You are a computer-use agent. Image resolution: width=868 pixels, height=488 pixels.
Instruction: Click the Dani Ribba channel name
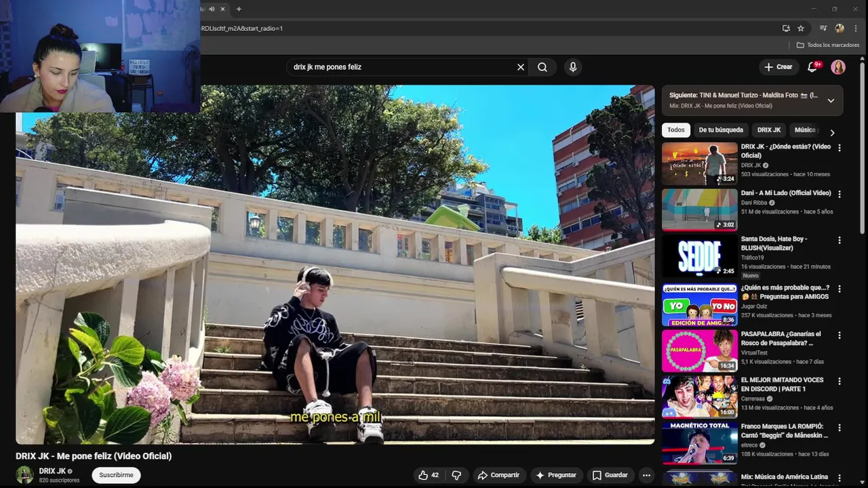(x=754, y=203)
